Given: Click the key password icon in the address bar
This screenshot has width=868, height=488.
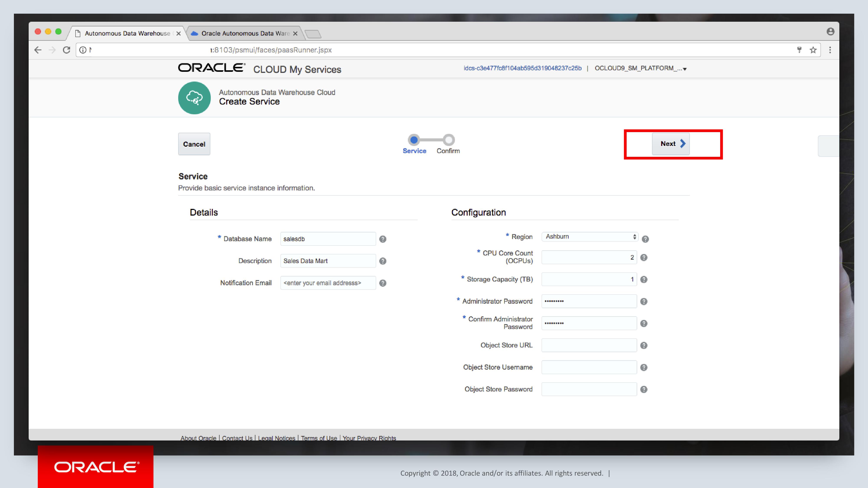Looking at the screenshot, I should [799, 50].
